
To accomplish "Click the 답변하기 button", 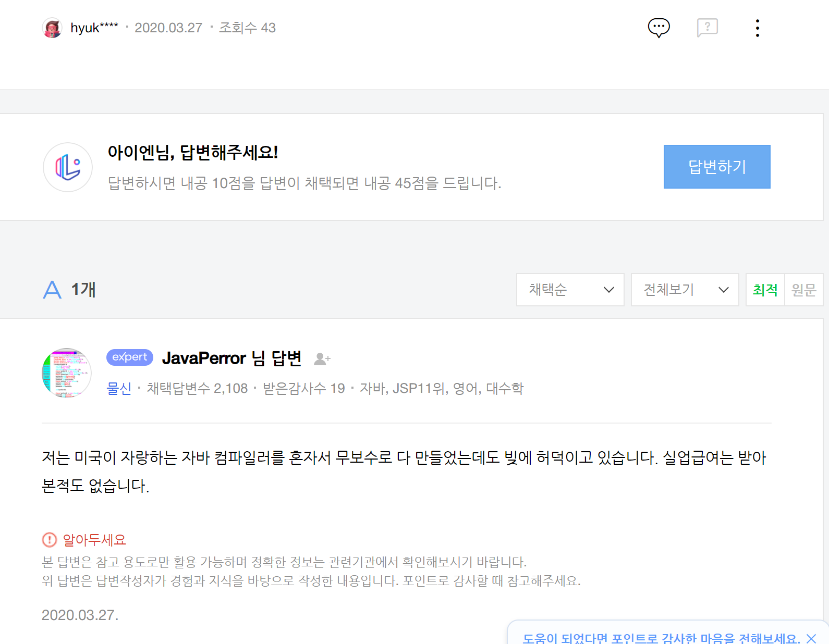I will pos(717,167).
